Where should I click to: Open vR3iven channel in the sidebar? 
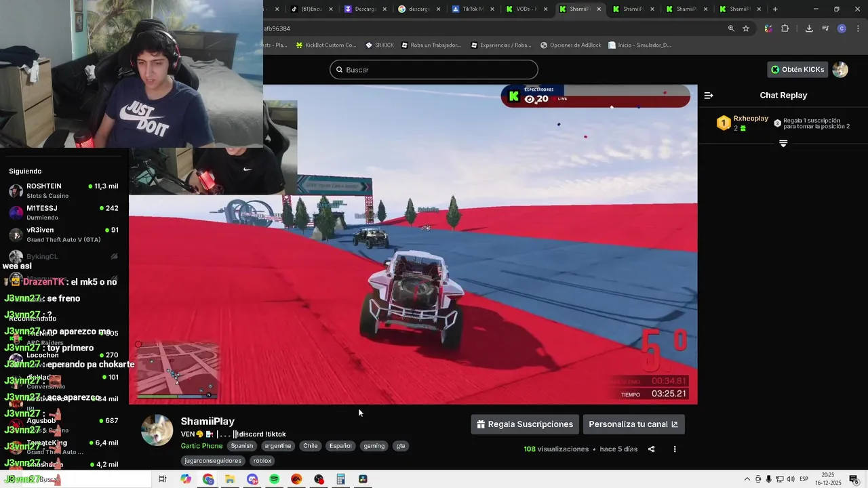(x=64, y=235)
